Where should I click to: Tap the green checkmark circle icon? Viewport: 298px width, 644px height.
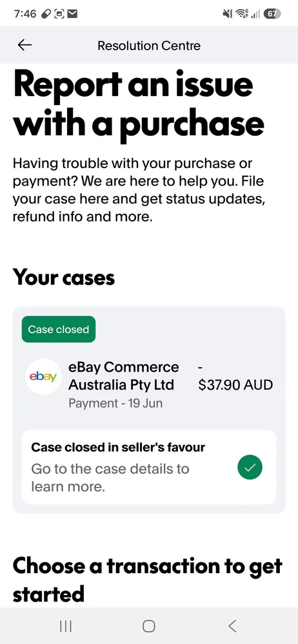(250, 468)
